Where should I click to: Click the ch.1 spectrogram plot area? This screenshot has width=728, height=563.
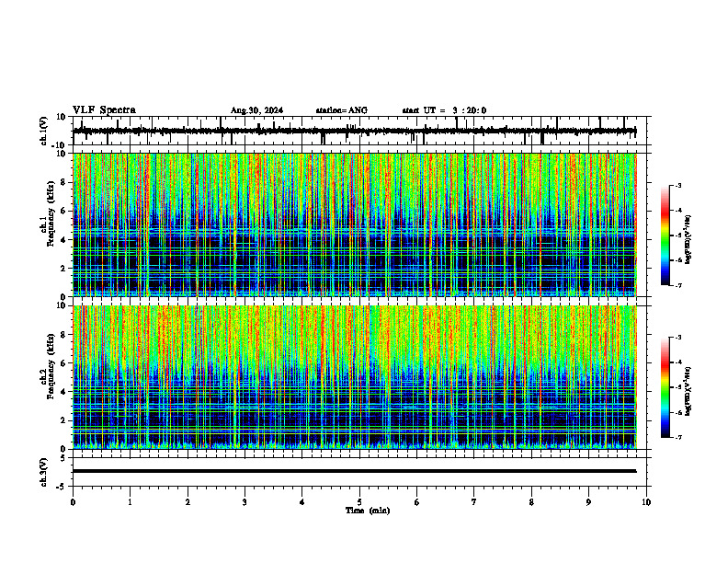point(355,224)
